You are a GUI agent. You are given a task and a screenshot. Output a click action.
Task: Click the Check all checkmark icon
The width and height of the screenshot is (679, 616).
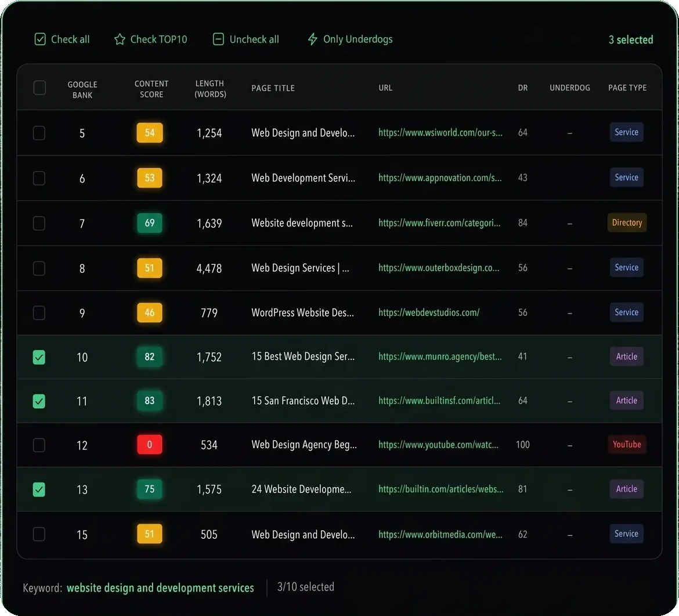(40, 39)
